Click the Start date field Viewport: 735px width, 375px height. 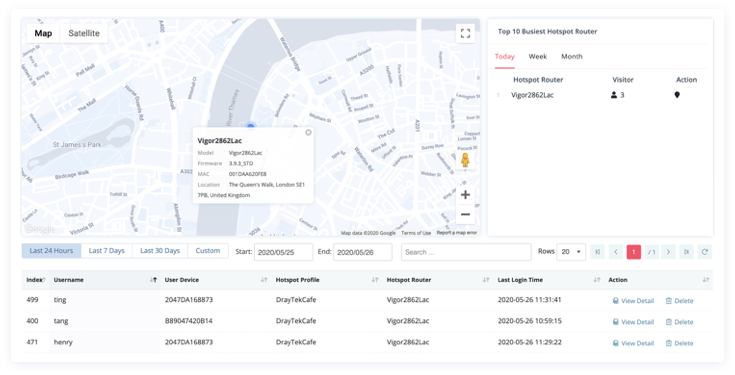(283, 252)
